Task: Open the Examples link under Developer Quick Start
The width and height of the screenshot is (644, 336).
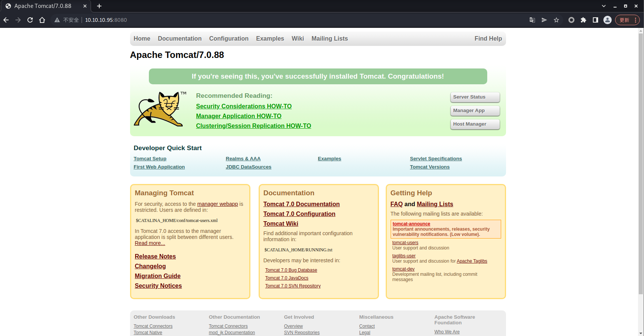Action: [x=329, y=158]
